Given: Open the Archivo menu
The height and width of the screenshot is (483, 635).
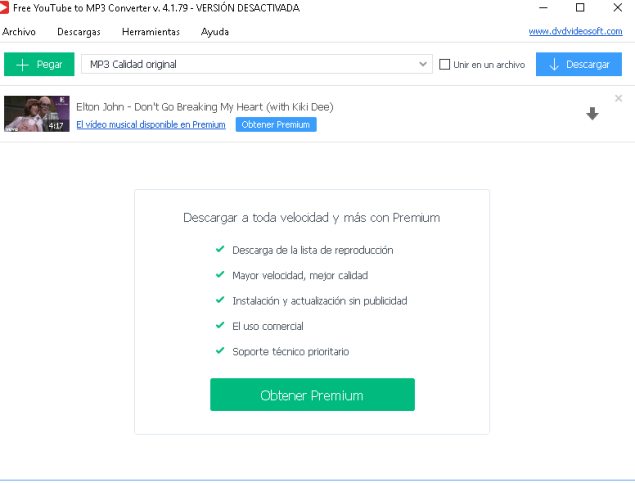Looking at the screenshot, I should pyautogui.click(x=19, y=32).
